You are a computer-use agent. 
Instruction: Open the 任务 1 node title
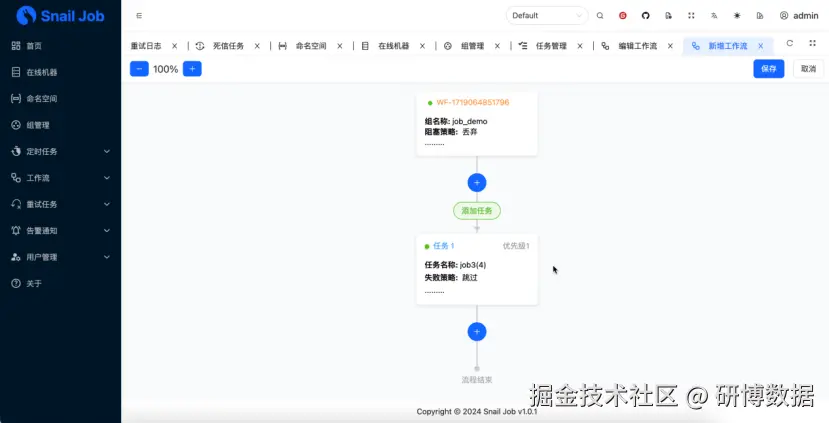tap(444, 246)
